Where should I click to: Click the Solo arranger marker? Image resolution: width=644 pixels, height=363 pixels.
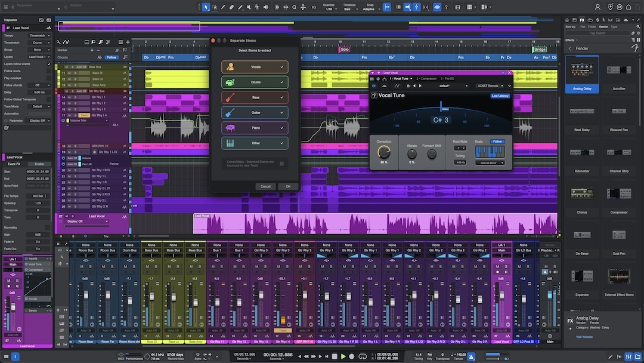coord(344,50)
